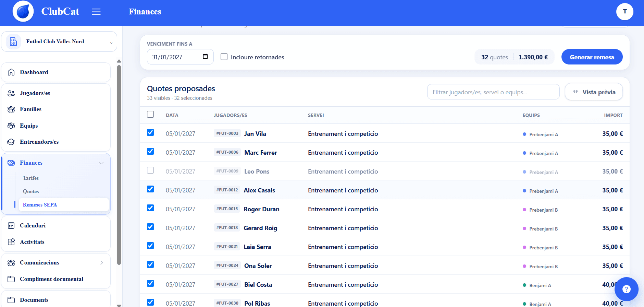Expand the Comunicacions submenu chevron
Image resolution: width=644 pixels, height=307 pixels.
point(101,263)
